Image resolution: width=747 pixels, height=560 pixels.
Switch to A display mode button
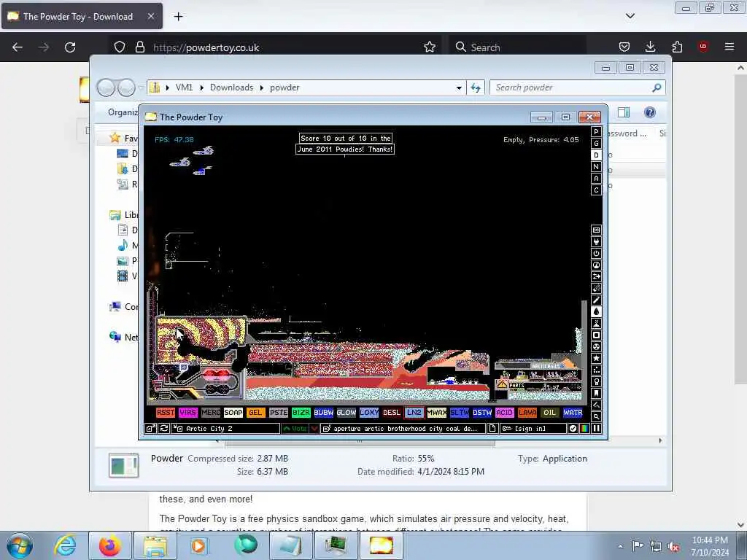pyautogui.click(x=596, y=179)
